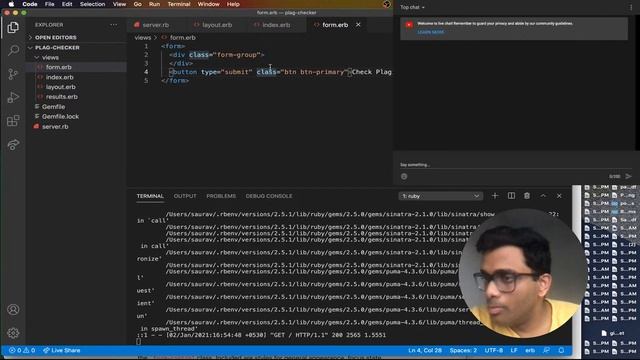Send the live chat message

coord(629,176)
